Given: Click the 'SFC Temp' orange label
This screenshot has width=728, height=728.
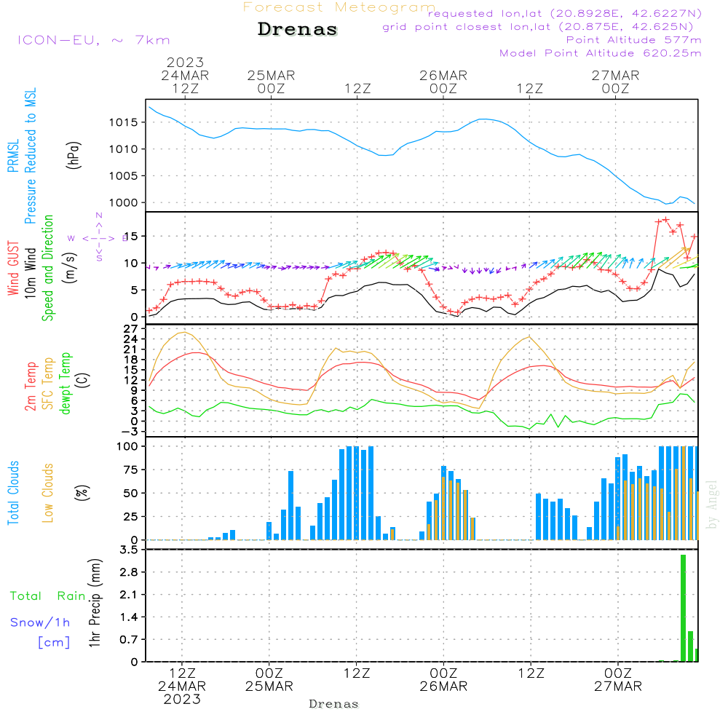Looking at the screenshot, I should (48, 384).
